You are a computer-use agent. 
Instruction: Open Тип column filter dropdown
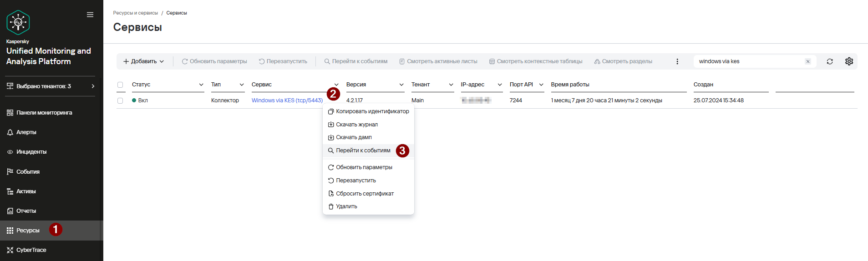242,85
